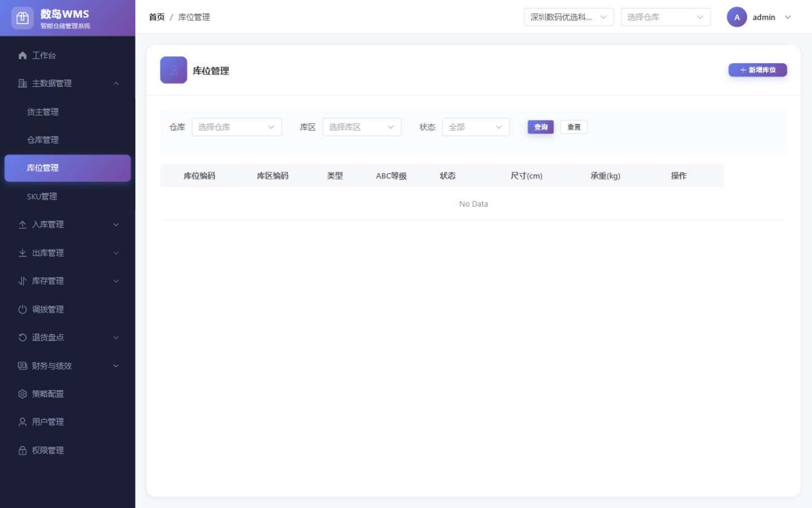Open the 状态 filter 全部 dropdown

pos(475,127)
